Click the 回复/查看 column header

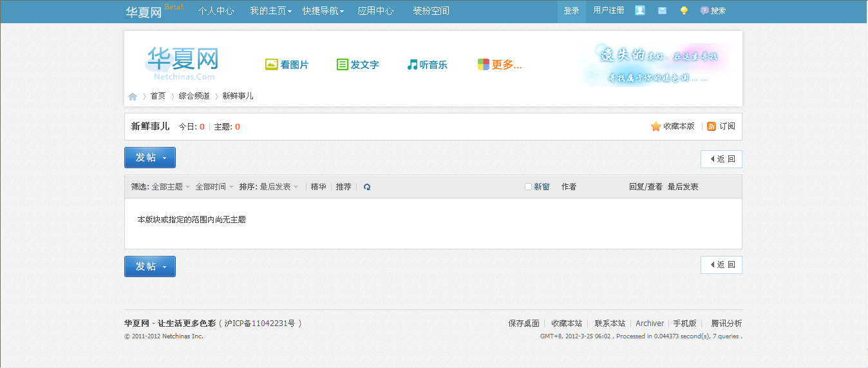646,187
